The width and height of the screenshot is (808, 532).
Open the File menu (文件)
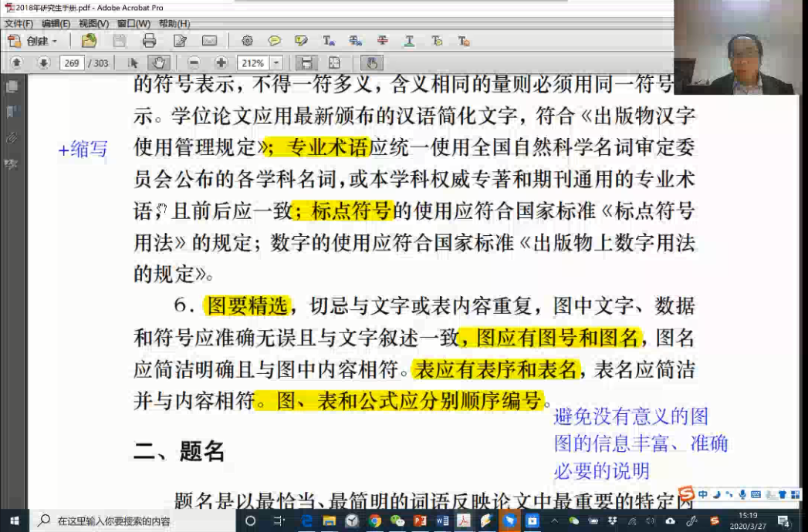tap(19, 24)
